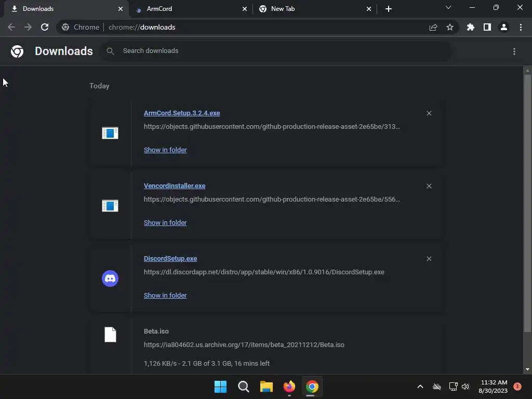Share this page via the share icon
The width and height of the screenshot is (532, 399).
tap(433, 27)
